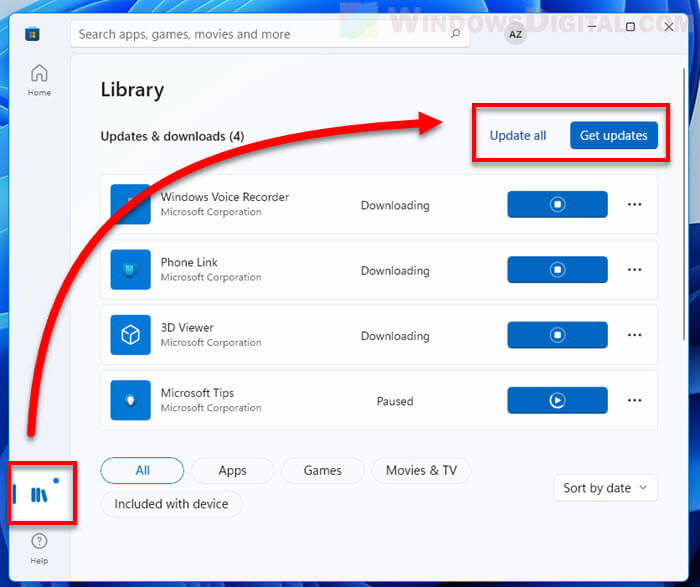Click the 3D Viewer app icon
700x587 pixels.
point(130,335)
